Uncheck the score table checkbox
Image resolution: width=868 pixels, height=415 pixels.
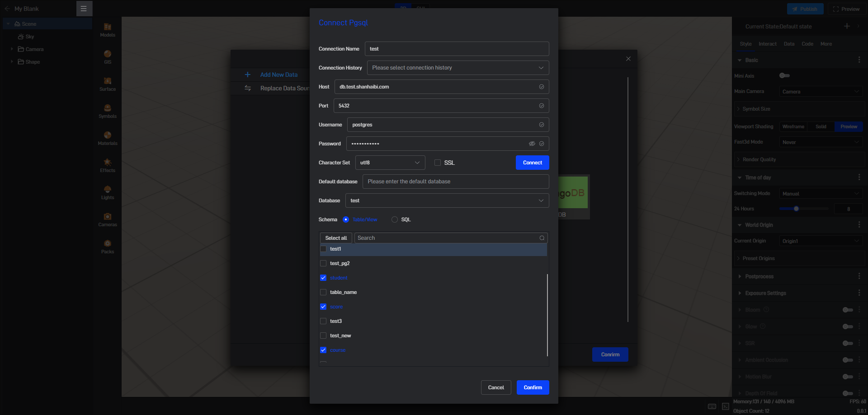[323, 307]
